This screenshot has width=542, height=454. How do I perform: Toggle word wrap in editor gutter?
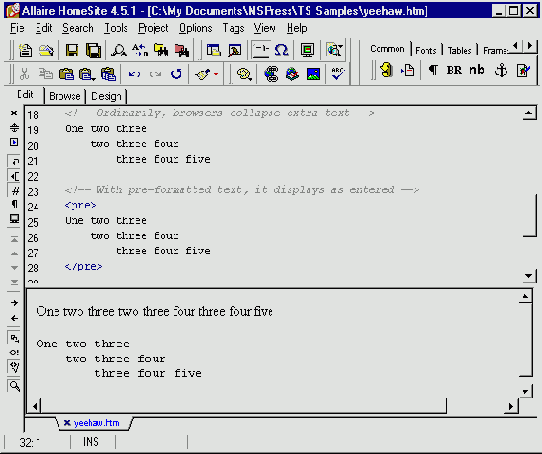point(15,161)
